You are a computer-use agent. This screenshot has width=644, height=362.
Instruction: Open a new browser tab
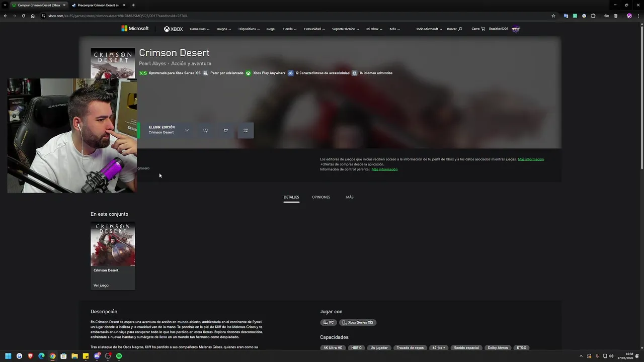pyautogui.click(x=133, y=5)
